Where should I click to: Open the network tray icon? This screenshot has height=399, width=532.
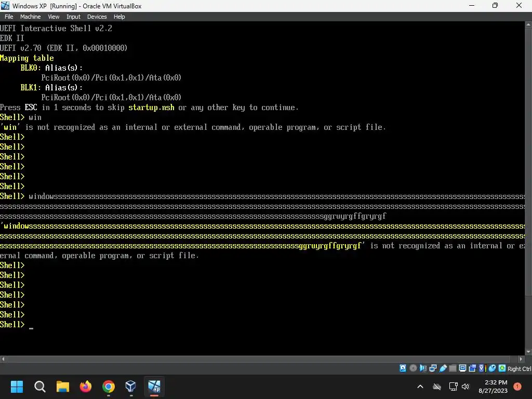click(x=453, y=387)
